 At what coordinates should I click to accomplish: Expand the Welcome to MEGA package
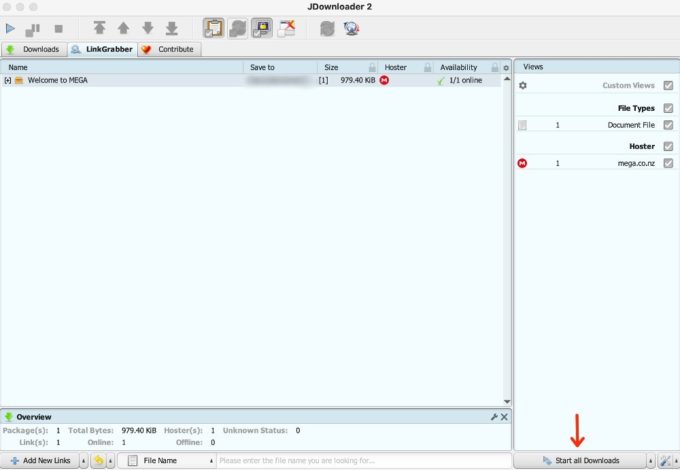tap(8, 80)
